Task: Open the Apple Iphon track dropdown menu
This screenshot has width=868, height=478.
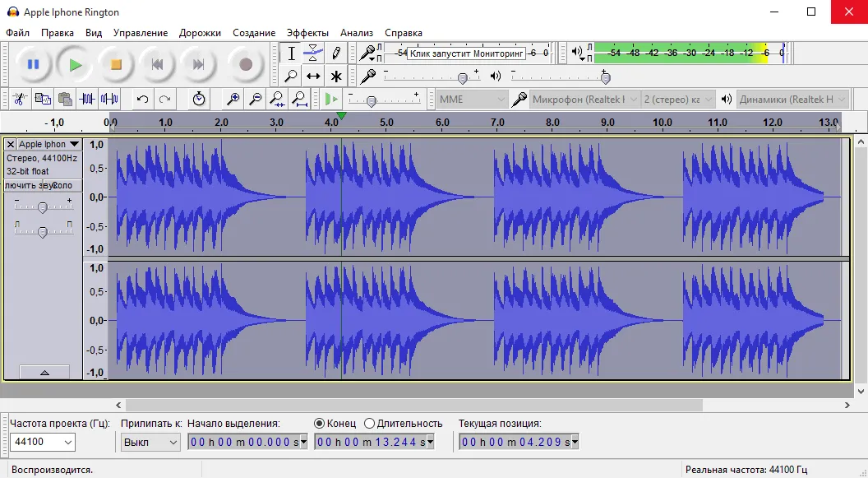Action: [x=74, y=145]
